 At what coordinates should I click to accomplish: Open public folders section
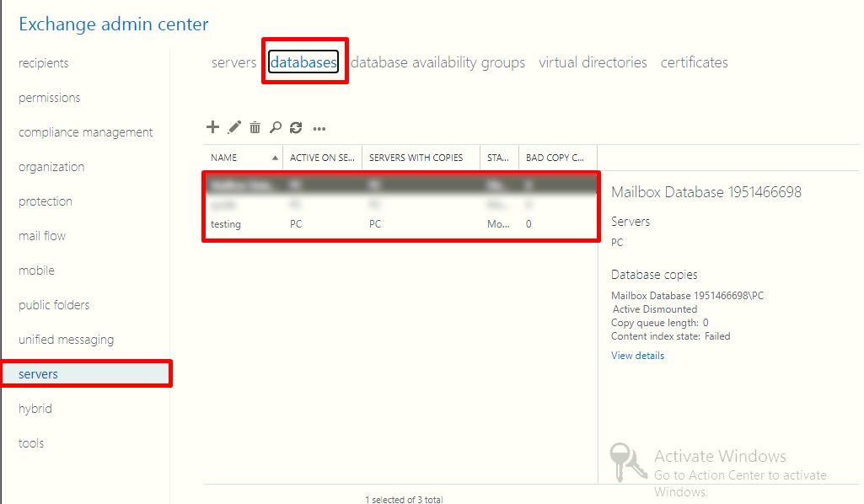54,304
